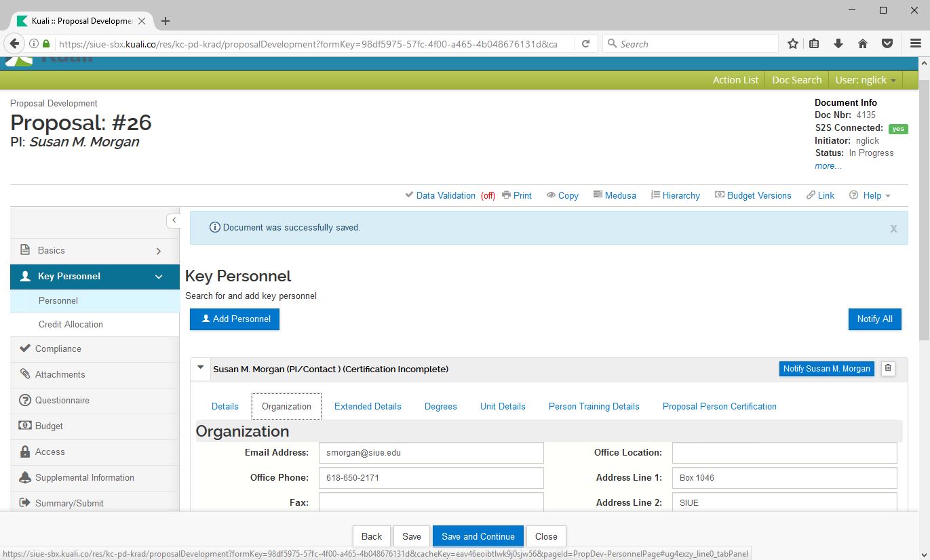The height and width of the screenshot is (560, 930).
Task: Click the Copy eye icon in toolbar
Action: tap(551, 195)
